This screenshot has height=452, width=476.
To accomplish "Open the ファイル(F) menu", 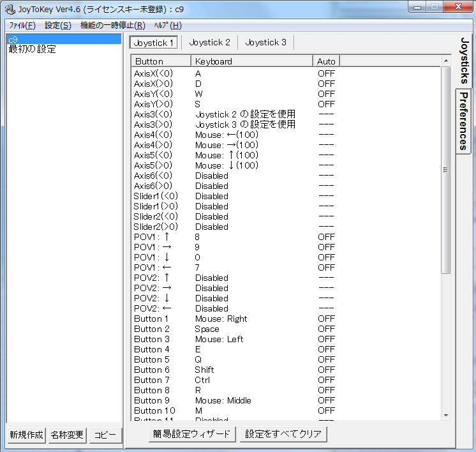I will tap(22, 26).
